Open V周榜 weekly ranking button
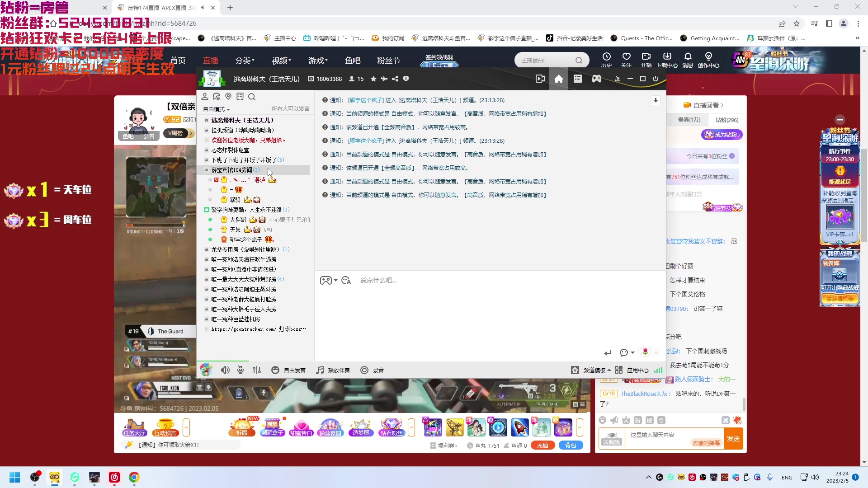 178,133
